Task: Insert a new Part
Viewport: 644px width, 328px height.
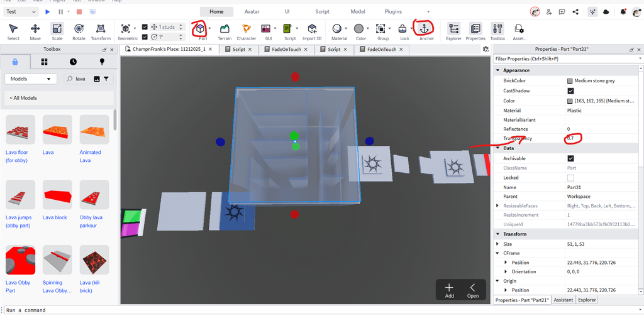Action: coord(200,29)
